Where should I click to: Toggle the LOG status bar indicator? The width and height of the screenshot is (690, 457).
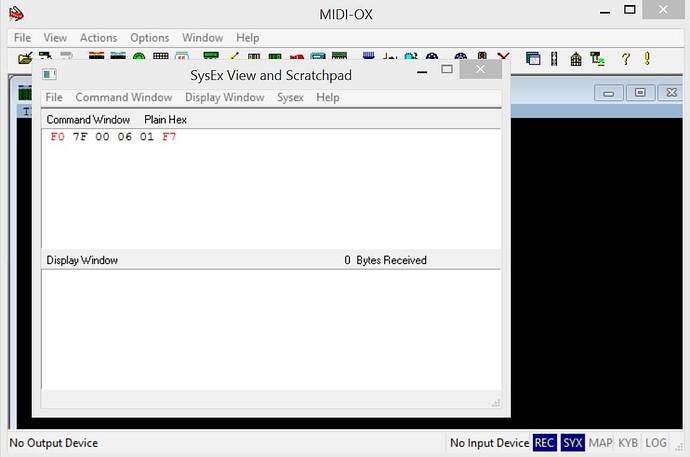656,442
